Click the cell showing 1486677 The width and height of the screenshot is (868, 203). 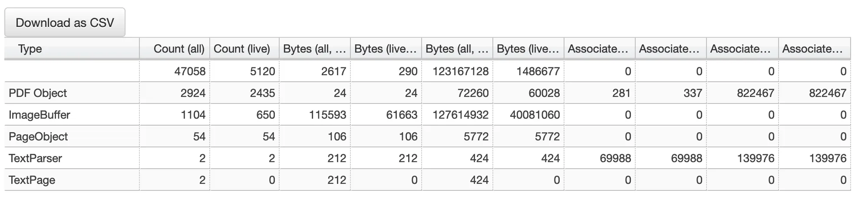538,71
